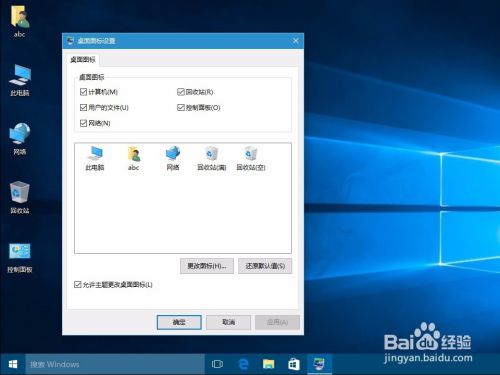Select the 网络 icon in the dialog preview list
This screenshot has height=375, width=500.
click(x=173, y=158)
